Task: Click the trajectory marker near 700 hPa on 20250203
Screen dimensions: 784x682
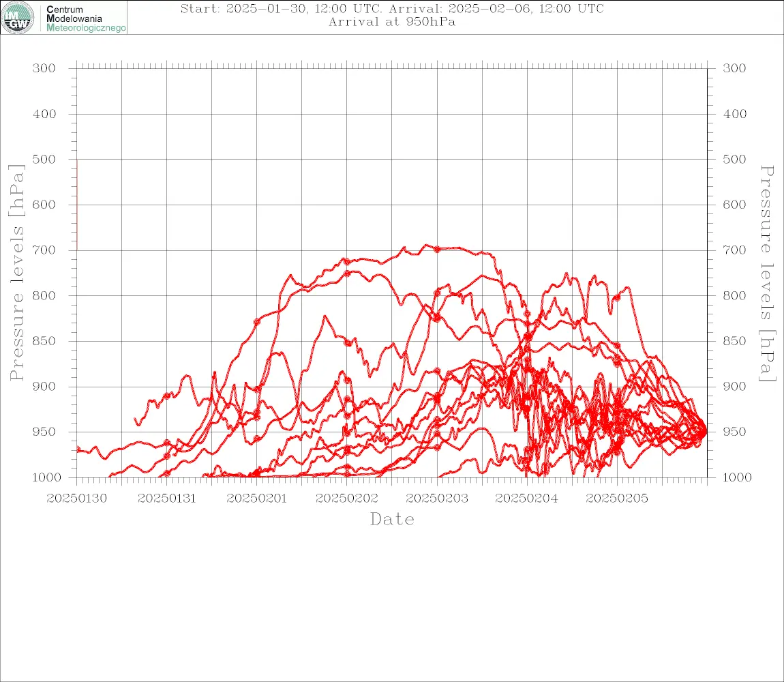Action: click(437, 249)
